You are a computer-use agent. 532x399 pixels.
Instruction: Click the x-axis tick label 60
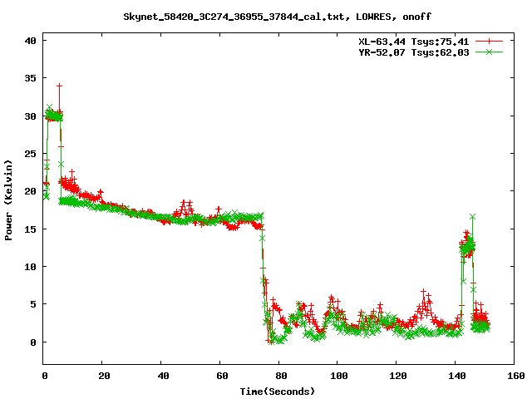[222, 376]
